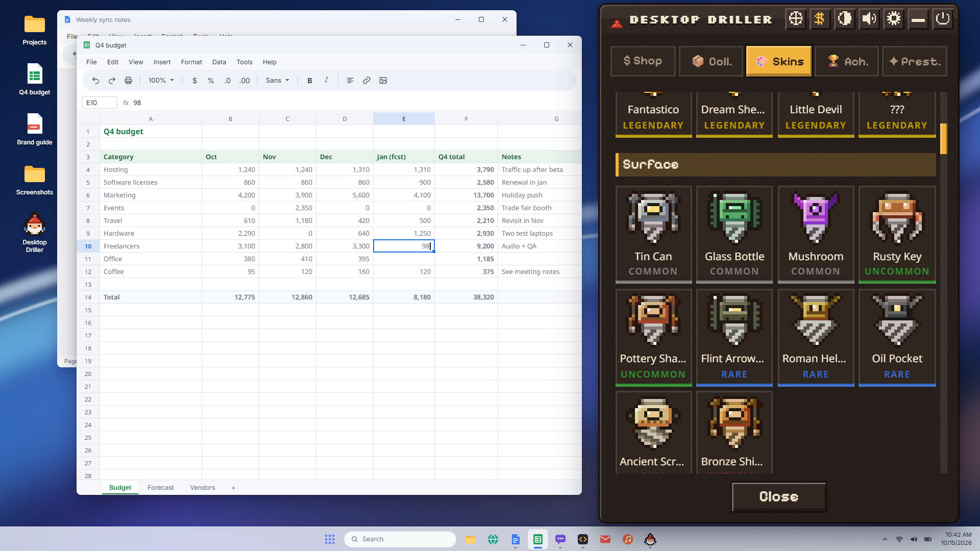
Task: Open Desktop Driller settings gear icon
Action: pos(893,19)
